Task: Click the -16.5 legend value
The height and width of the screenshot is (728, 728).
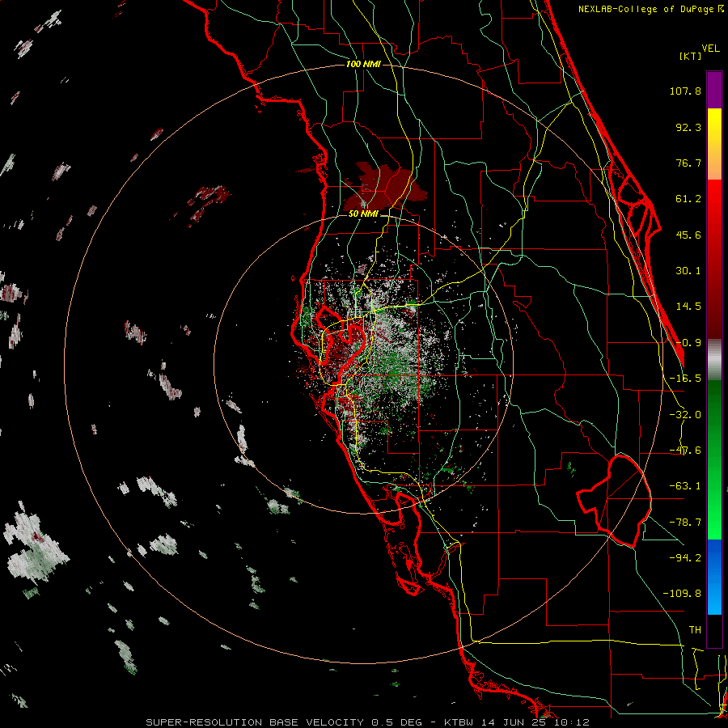Action: coord(685,379)
